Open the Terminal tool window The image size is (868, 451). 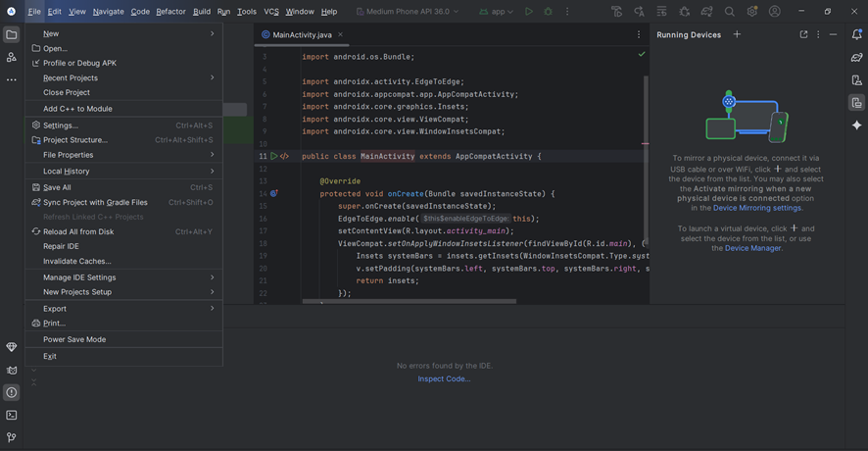12,415
